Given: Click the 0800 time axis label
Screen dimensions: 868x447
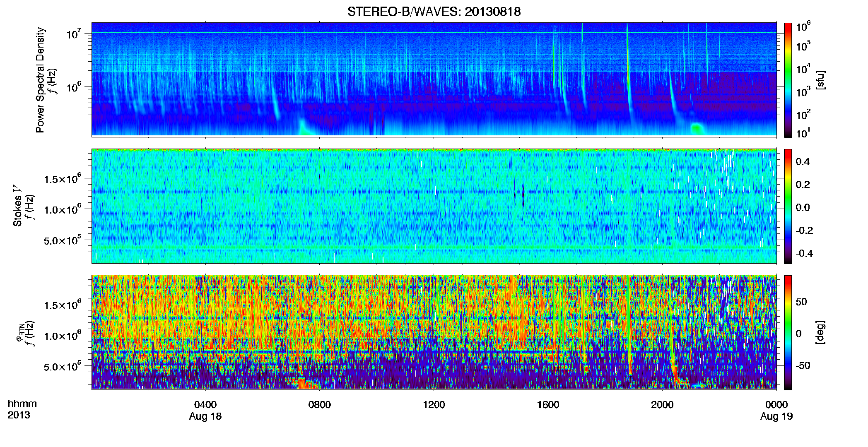Looking at the screenshot, I should (320, 405).
